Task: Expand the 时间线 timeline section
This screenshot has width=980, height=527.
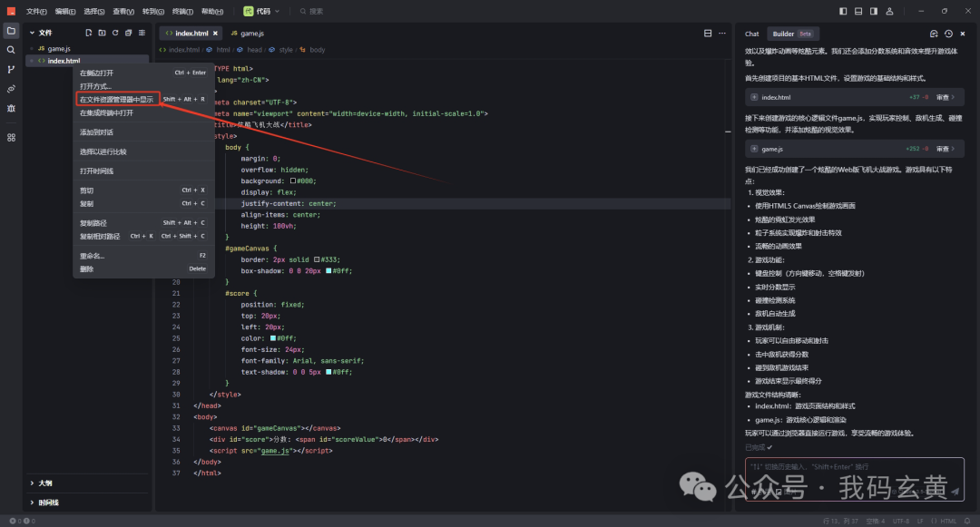Action: click(44, 502)
